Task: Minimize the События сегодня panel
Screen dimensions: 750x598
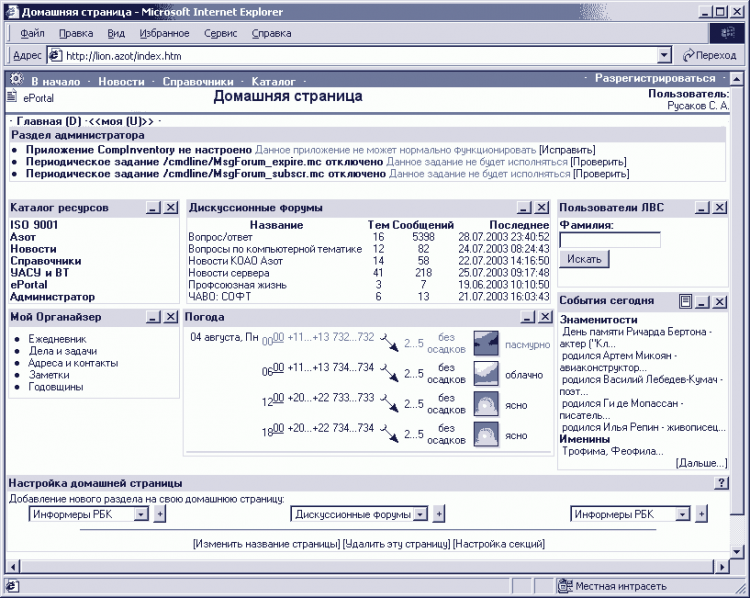Action: point(702,301)
